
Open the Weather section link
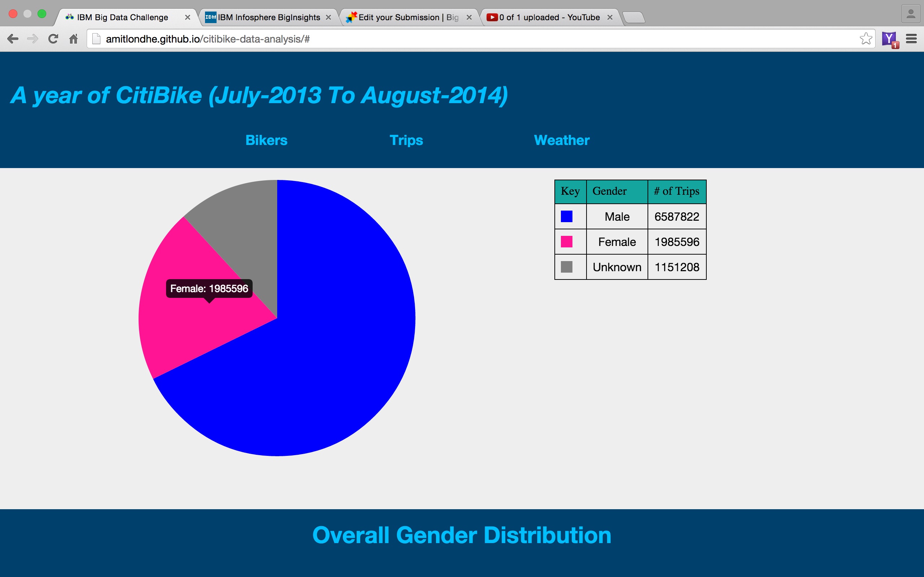(x=561, y=140)
